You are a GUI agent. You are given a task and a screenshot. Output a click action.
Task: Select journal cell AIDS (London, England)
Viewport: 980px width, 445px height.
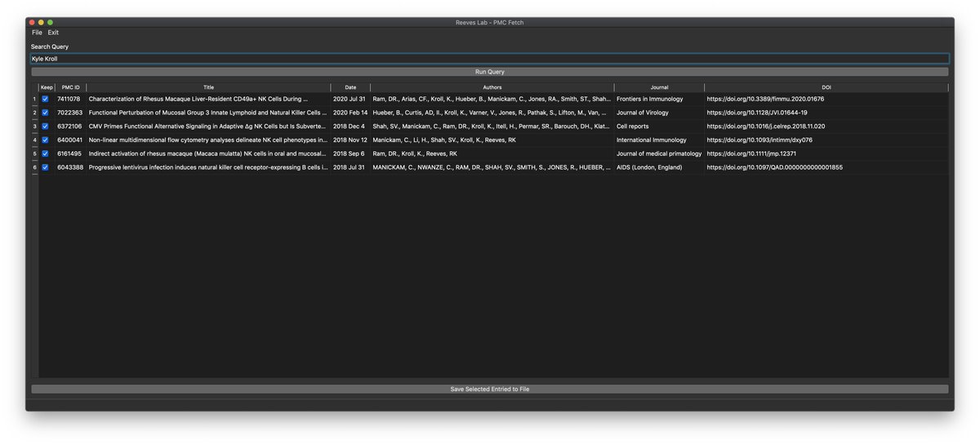coord(659,167)
